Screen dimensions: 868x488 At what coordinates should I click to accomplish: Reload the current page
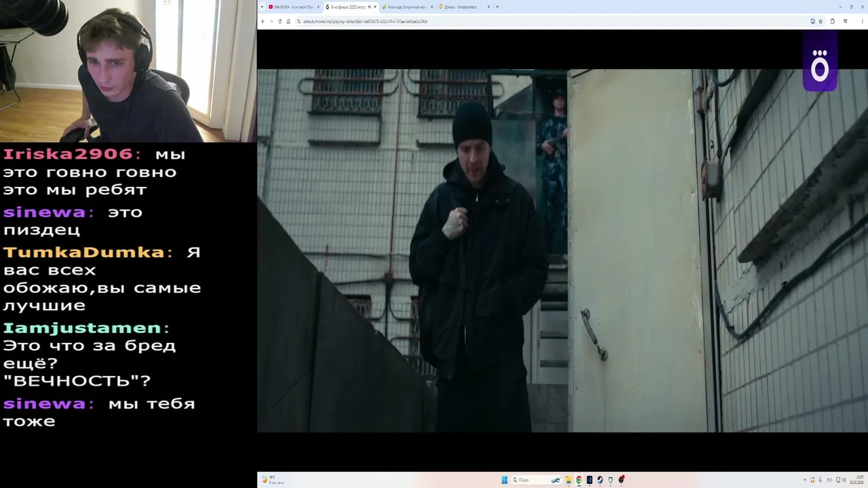pyautogui.click(x=280, y=21)
